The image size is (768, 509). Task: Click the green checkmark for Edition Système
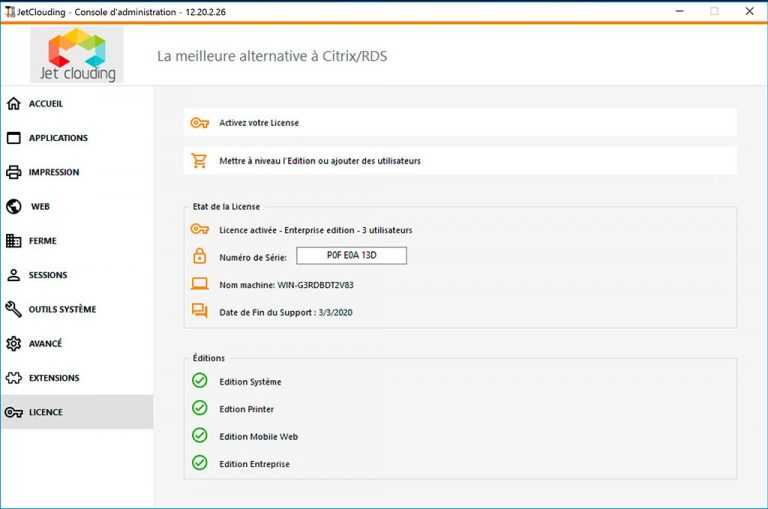[x=199, y=380]
